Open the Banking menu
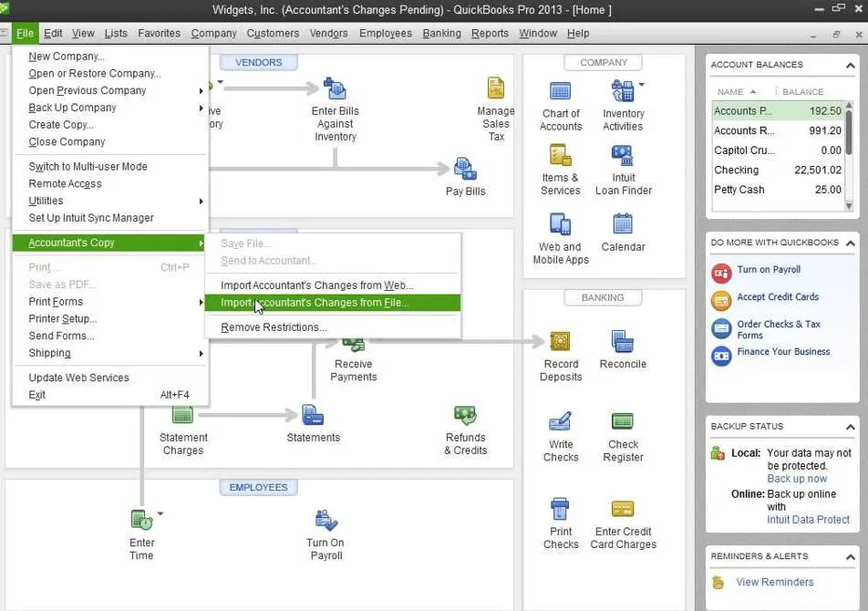 coord(441,33)
